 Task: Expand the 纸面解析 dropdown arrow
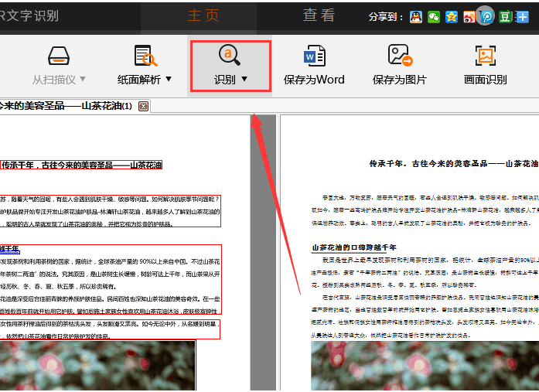169,79
